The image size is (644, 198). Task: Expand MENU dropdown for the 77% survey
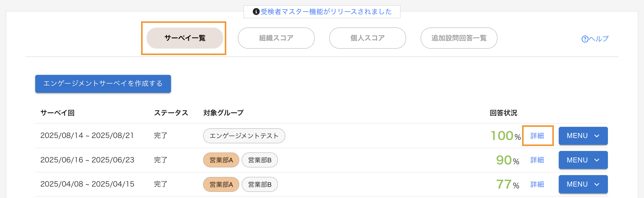tap(583, 184)
